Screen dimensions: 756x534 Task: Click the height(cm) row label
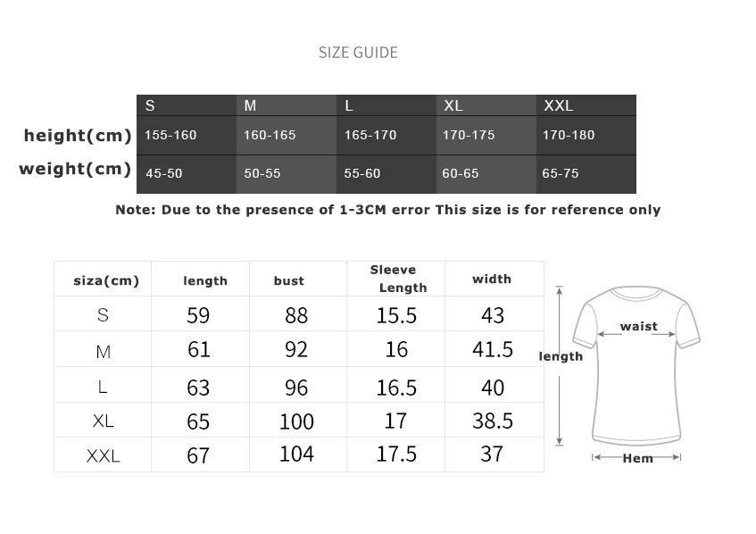click(78, 136)
